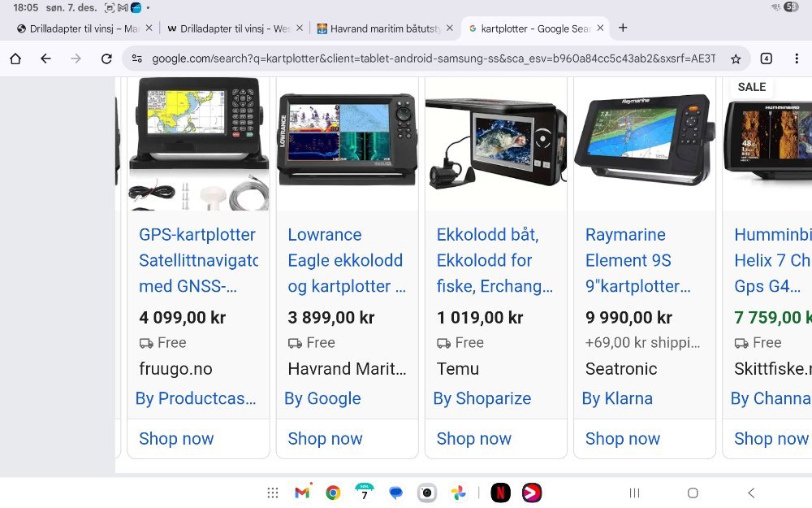
Task: Click the address bar URL field
Action: pos(430,59)
